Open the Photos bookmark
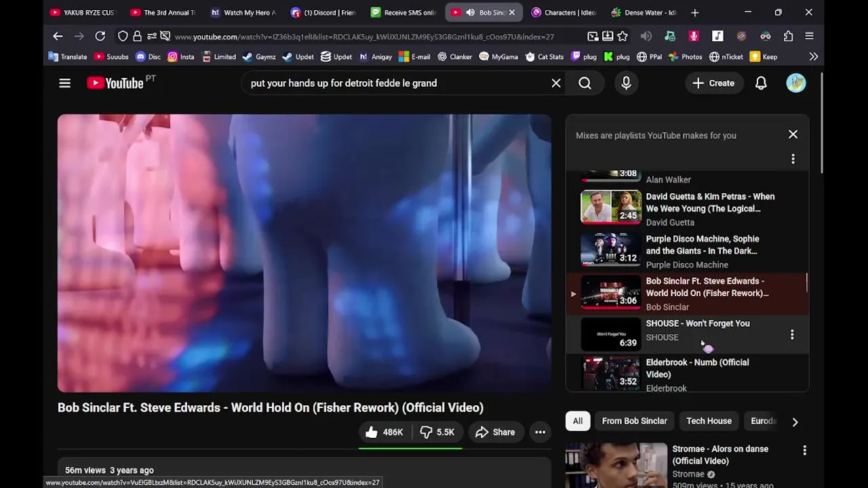868x488 pixels. point(685,57)
